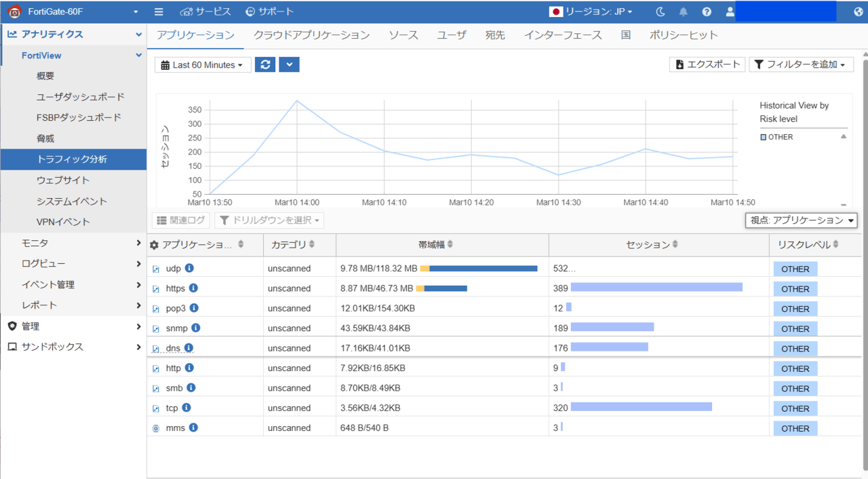This screenshot has height=479, width=868.
Task: Click the globe icon at top right
Action: [857, 11]
